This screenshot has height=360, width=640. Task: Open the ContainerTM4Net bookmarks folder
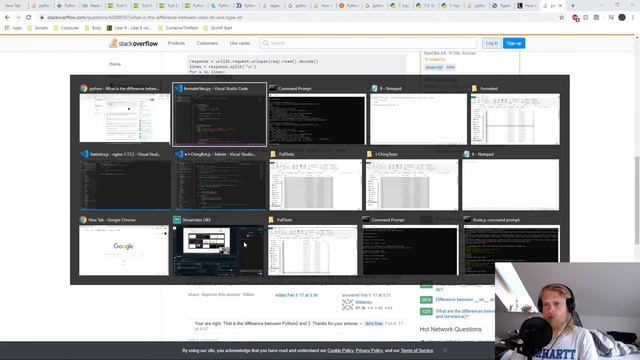[178, 28]
